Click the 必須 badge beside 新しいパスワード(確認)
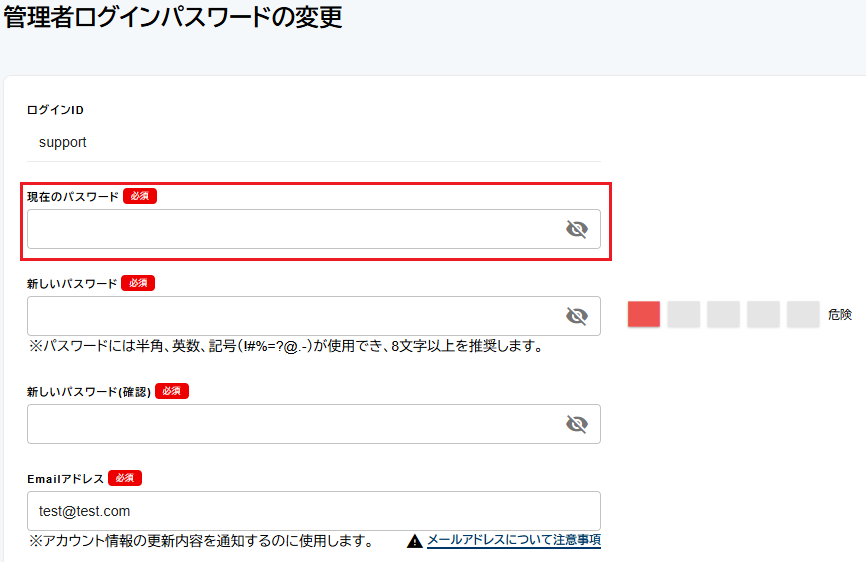Image resolution: width=866 pixels, height=562 pixels. pyautogui.click(x=171, y=391)
